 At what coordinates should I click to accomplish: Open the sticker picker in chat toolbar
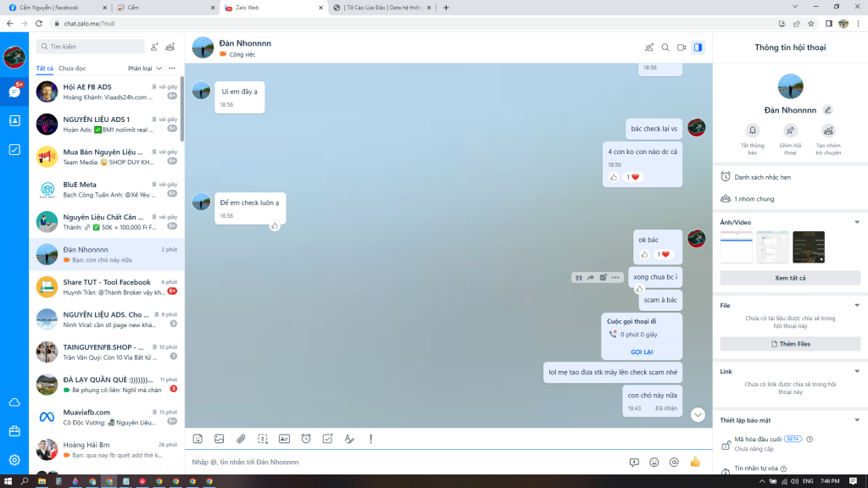tap(198, 439)
